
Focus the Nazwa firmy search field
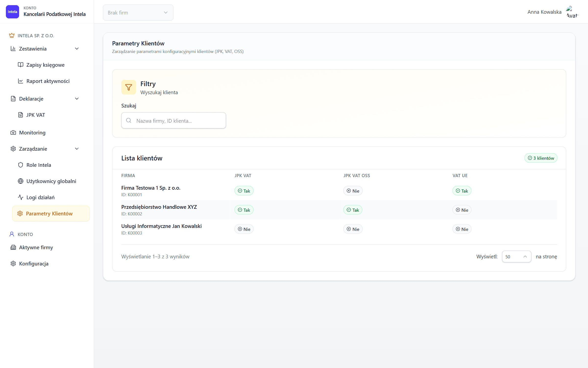(x=173, y=120)
